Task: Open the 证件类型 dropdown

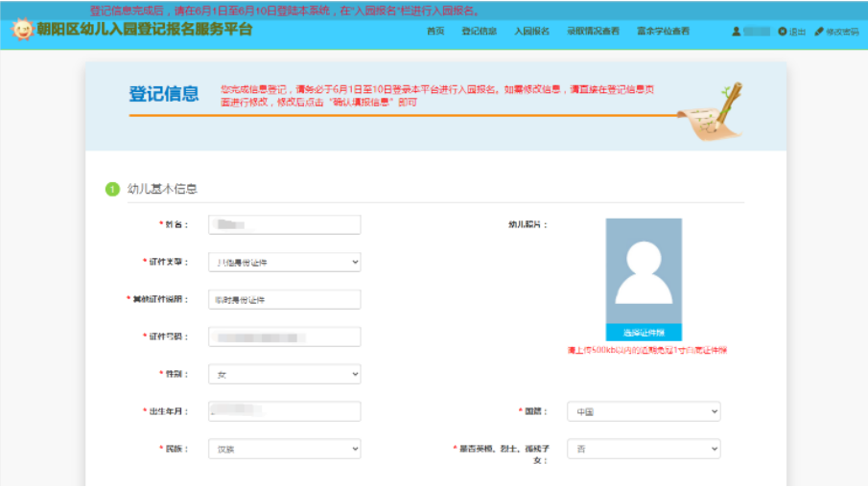Action: pyautogui.click(x=285, y=263)
